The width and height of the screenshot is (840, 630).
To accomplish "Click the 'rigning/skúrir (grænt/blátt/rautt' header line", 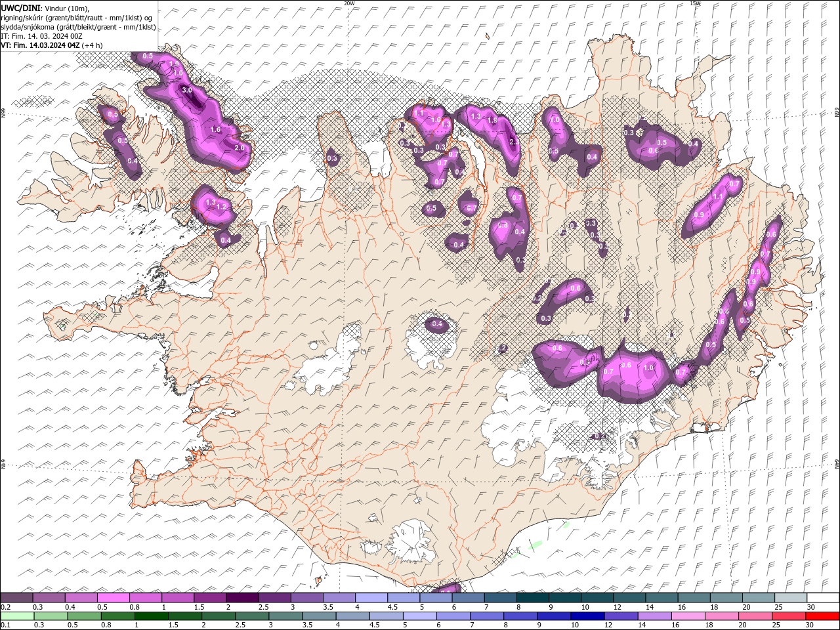I will (x=77, y=17).
